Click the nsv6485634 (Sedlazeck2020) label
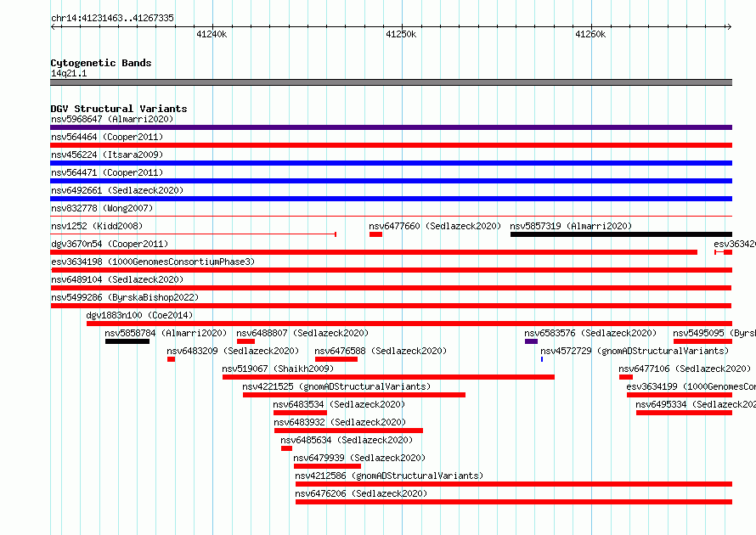The height and width of the screenshot is (535, 756). (x=347, y=440)
